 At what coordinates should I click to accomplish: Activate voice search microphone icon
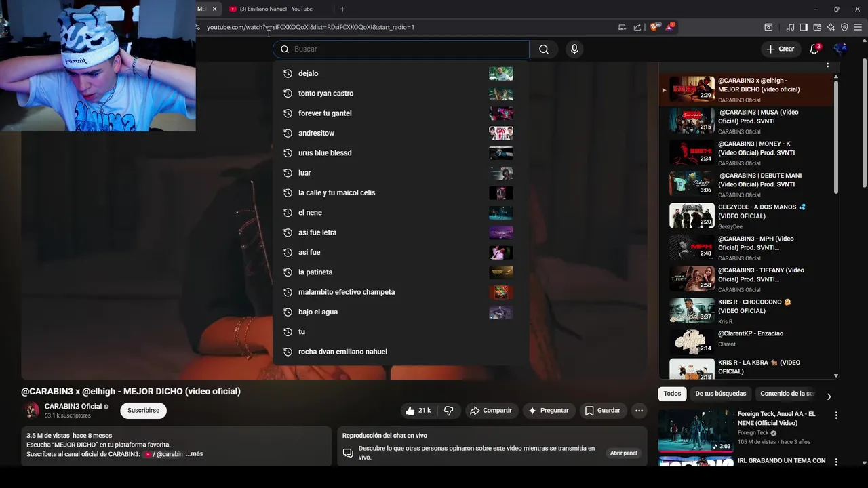(574, 49)
